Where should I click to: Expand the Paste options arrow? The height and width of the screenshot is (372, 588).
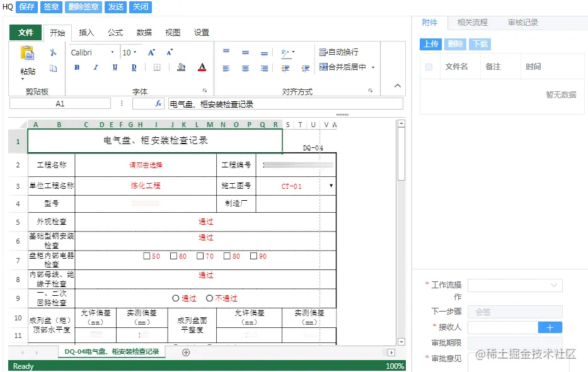coord(23,79)
